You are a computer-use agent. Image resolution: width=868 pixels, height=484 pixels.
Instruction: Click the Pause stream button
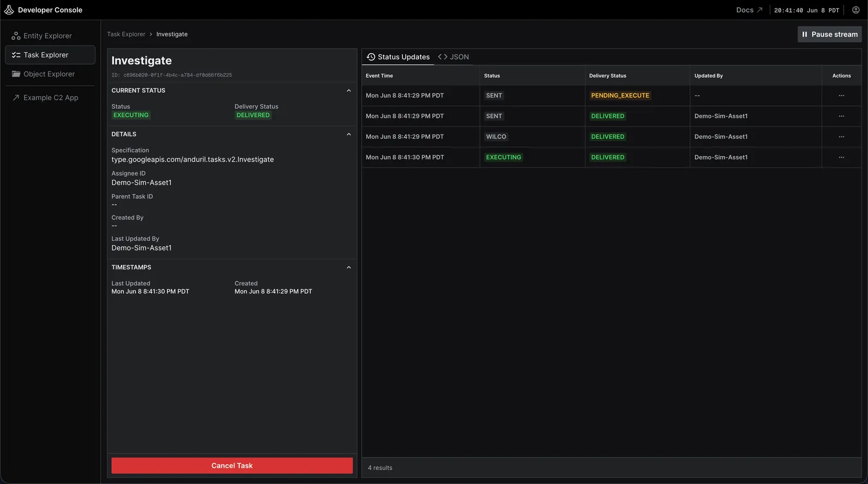(829, 34)
